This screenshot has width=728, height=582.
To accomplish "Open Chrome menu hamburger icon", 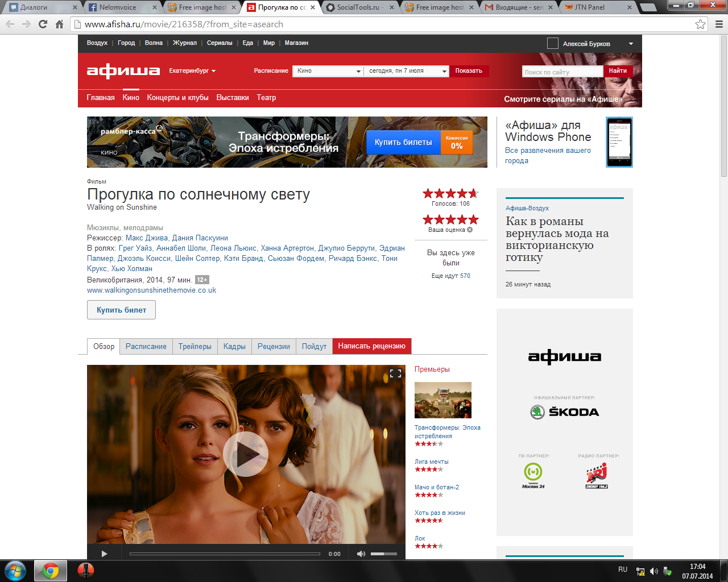I will (719, 24).
